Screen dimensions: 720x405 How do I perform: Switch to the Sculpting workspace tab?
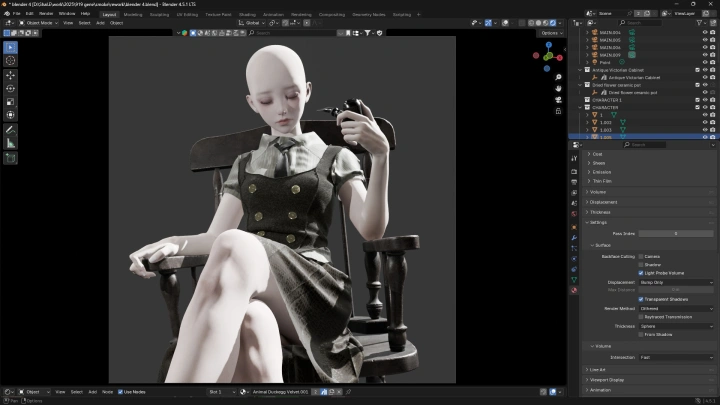click(x=159, y=14)
